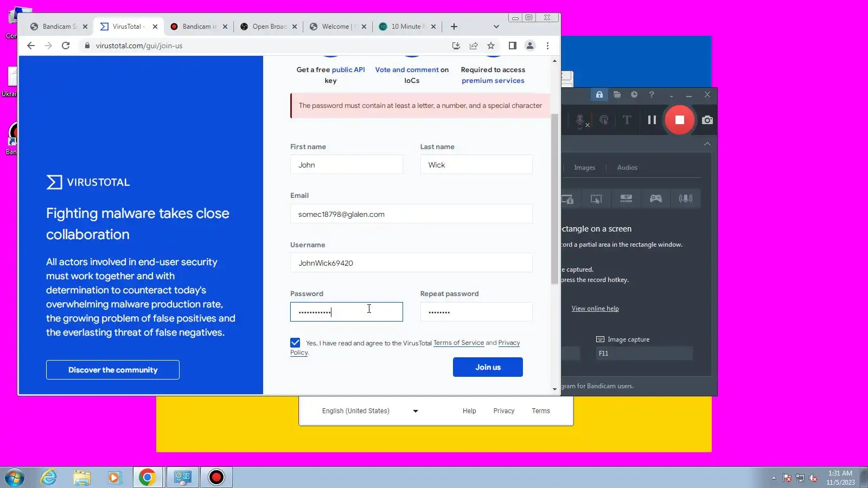868x488 pixels.
Task: Launch Internet Explorer from taskbar
Action: (49, 477)
